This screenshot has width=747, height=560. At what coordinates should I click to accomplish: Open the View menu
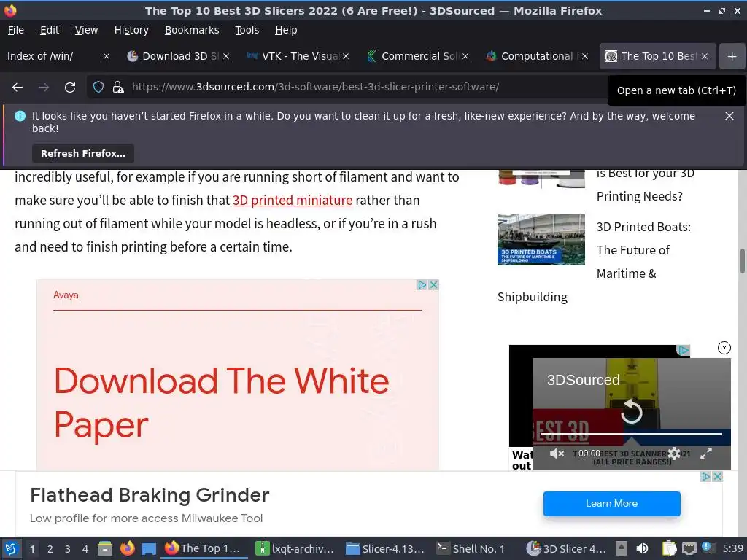click(86, 30)
